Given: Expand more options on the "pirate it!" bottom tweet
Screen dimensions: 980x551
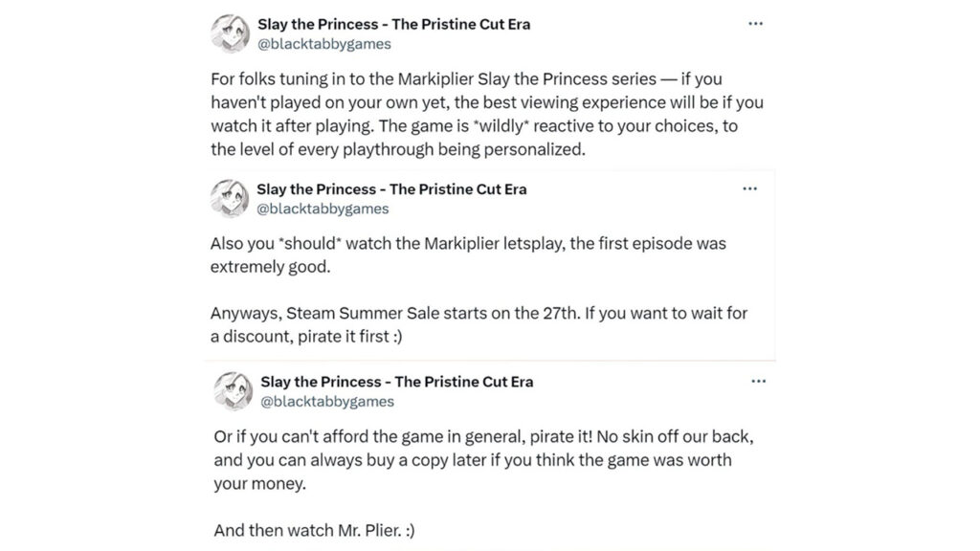Looking at the screenshot, I should [758, 381].
